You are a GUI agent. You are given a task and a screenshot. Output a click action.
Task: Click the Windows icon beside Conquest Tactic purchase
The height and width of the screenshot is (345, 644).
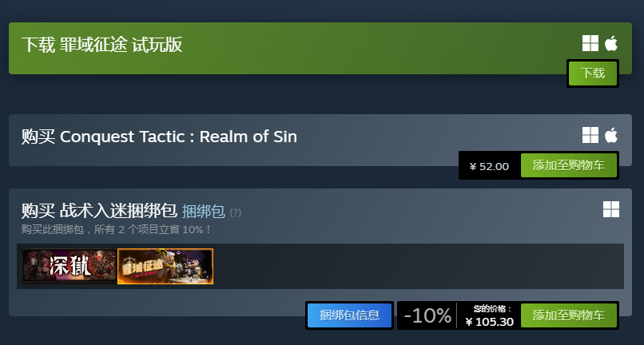point(590,135)
